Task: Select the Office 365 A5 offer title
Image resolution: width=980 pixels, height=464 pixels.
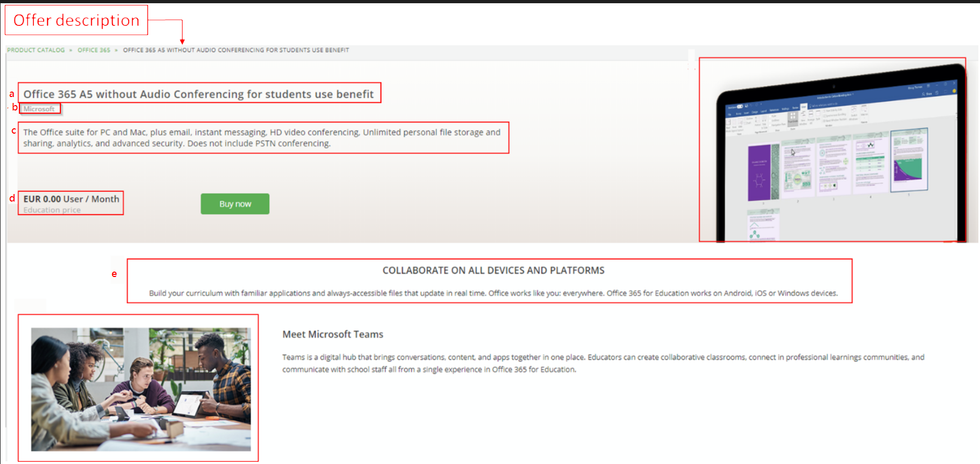Action: pos(198,94)
